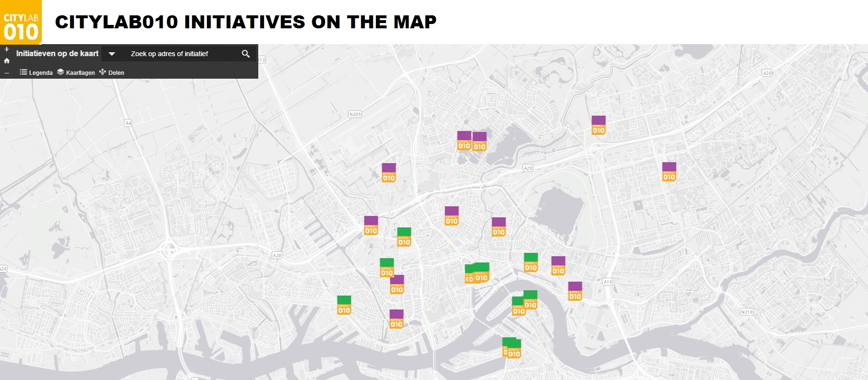
Task: Open the purple marker nearest the N209 label
Action: [x=388, y=173]
